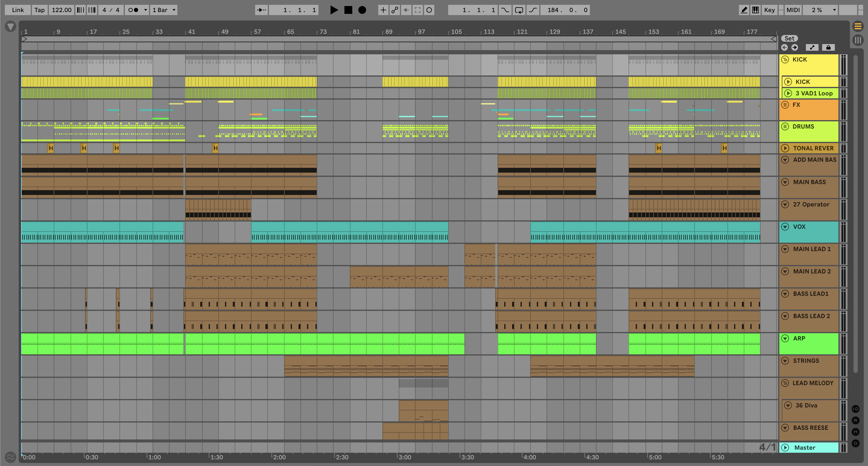This screenshot has height=466, width=868.
Task: Open MIDI map mode
Action: click(x=793, y=10)
